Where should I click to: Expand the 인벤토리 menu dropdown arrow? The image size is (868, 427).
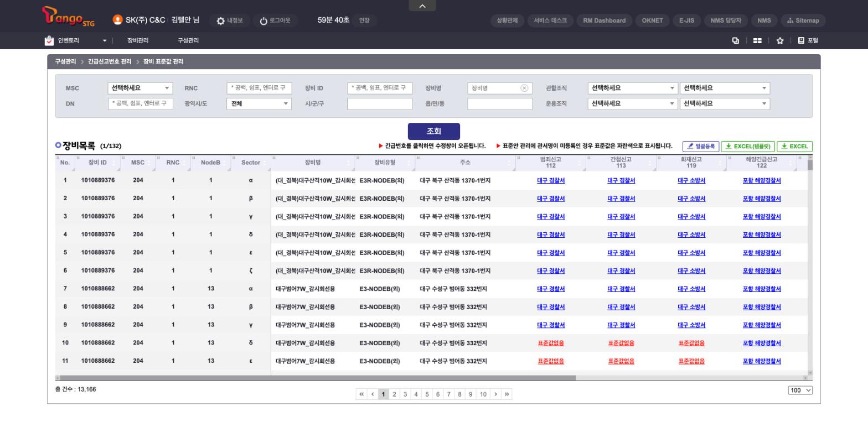[105, 40]
